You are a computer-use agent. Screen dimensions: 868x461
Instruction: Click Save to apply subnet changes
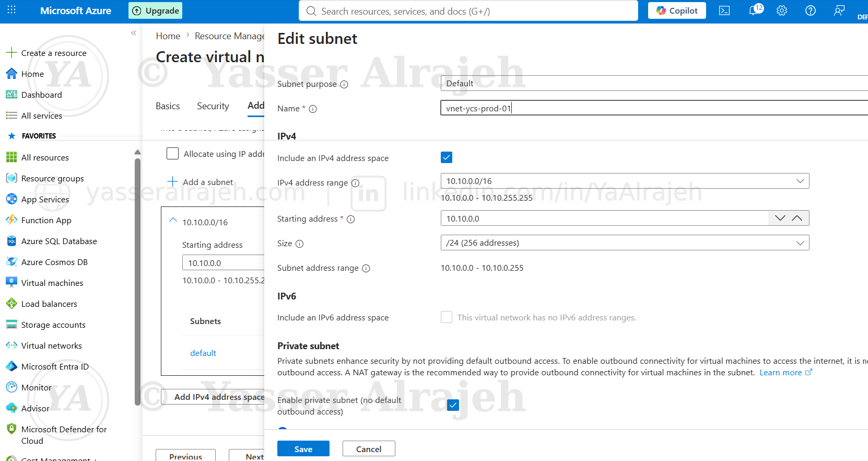point(303,449)
